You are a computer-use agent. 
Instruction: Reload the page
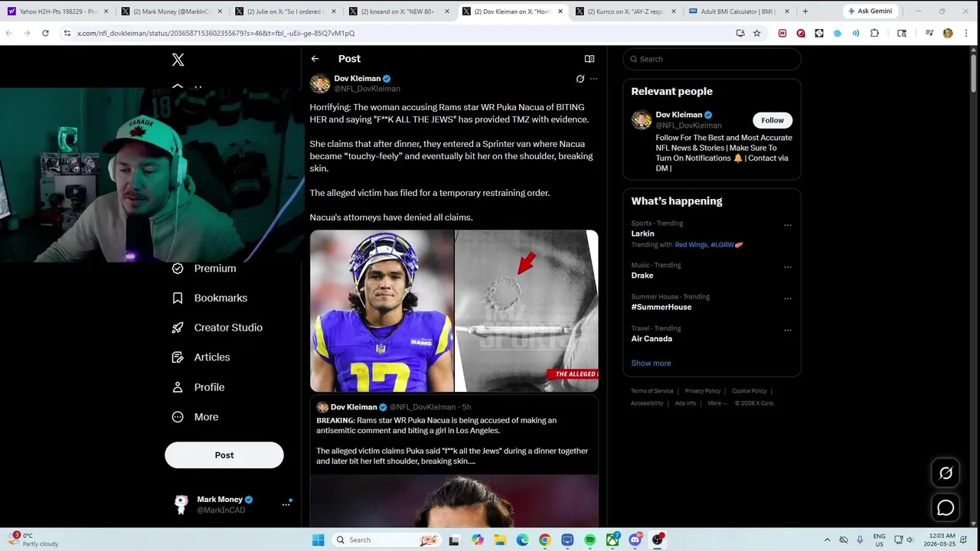[x=45, y=33]
